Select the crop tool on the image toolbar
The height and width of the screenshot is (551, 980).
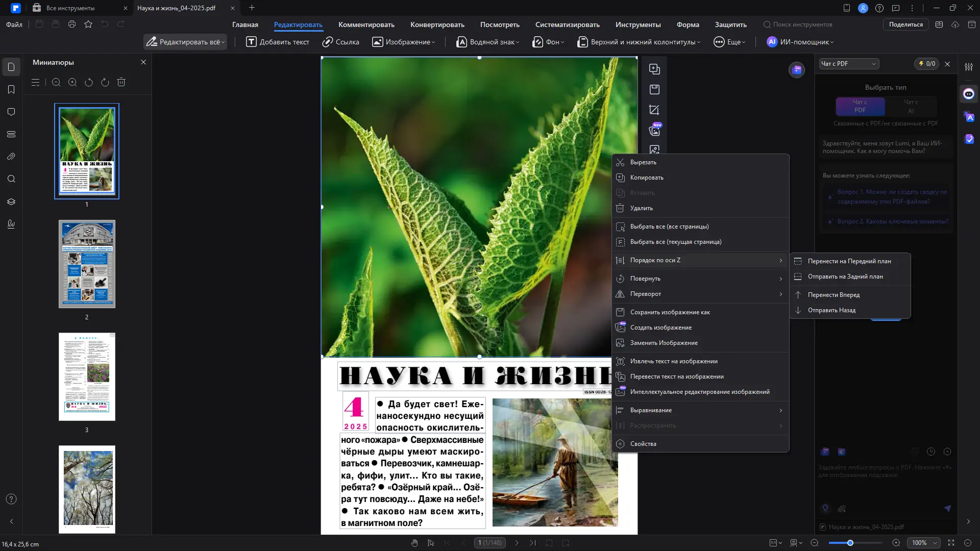654,110
